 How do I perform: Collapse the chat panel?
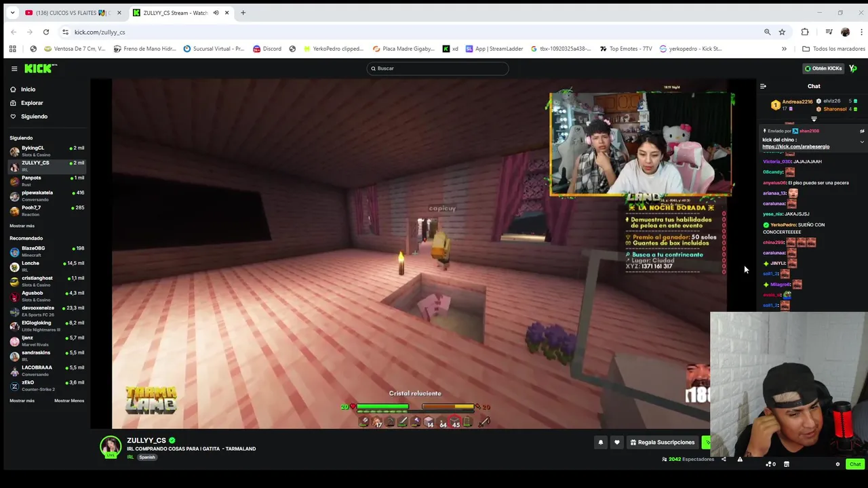coord(763,87)
